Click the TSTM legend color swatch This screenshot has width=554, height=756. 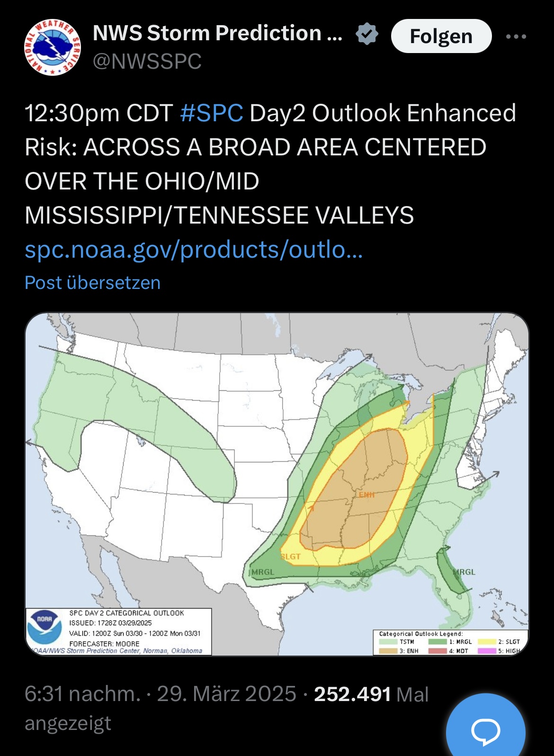point(388,642)
